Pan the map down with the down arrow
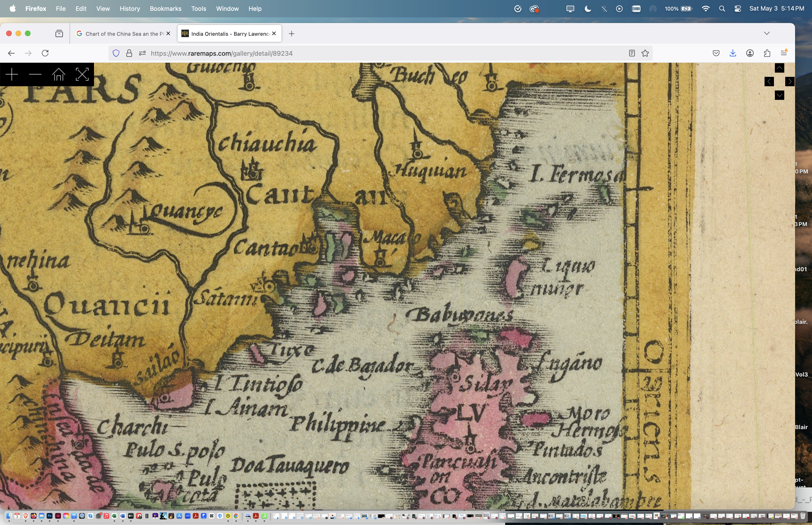 [x=779, y=95]
